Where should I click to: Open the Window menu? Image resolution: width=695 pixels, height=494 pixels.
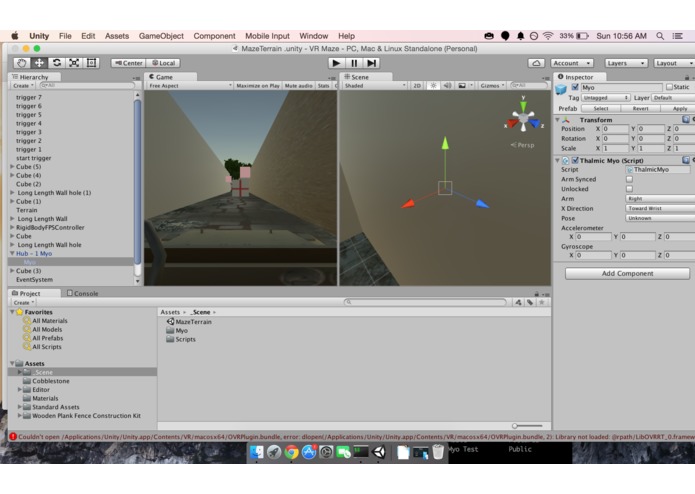pos(313,36)
